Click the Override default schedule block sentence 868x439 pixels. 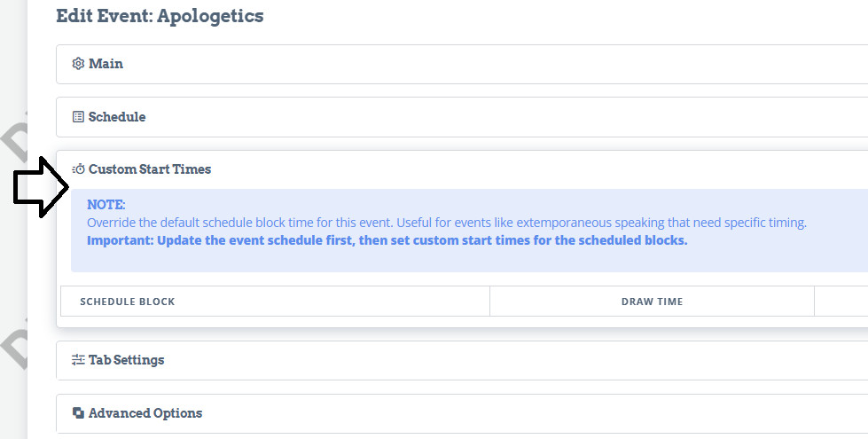coord(447,223)
